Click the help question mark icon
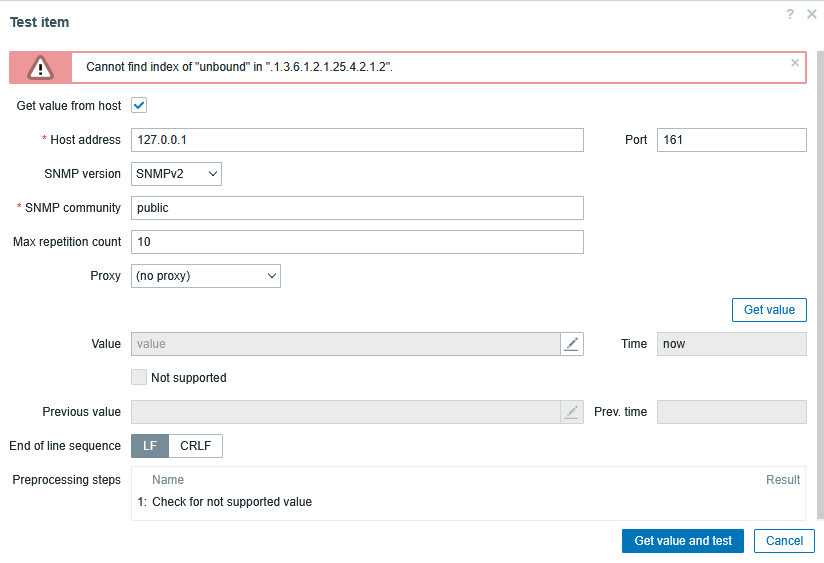The image size is (824, 563). pyautogui.click(x=790, y=14)
